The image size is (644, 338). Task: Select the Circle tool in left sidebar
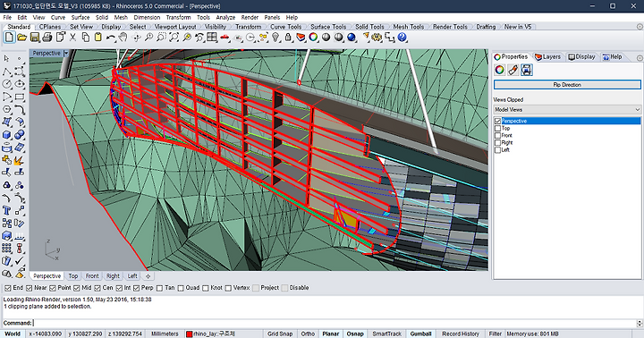(7, 84)
